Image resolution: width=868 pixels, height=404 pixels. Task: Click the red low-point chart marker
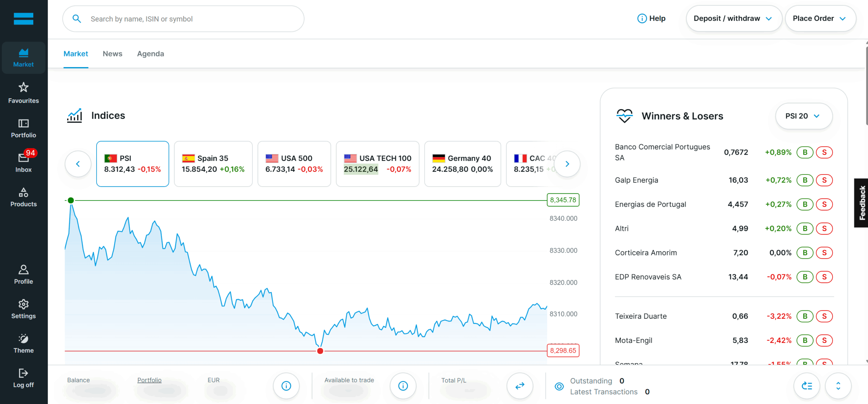(320, 351)
